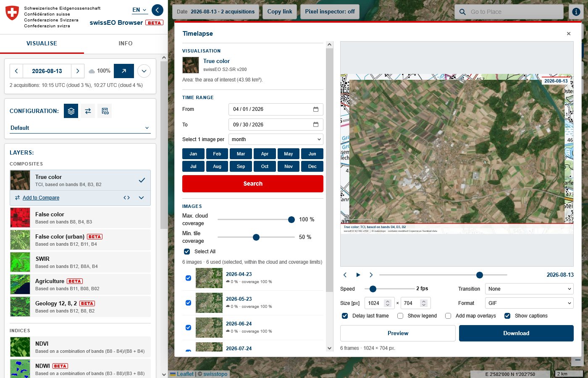Enable the Show legend checkbox
588x378 pixels.
pyautogui.click(x=400, y=316)
